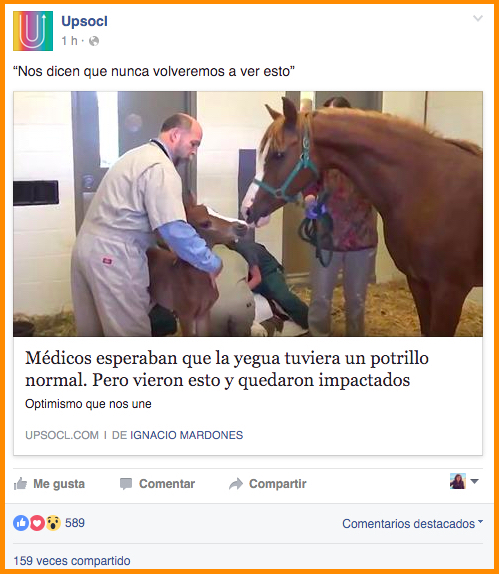
Task: Open the profile picture identity selector
Action: point(464,481)
